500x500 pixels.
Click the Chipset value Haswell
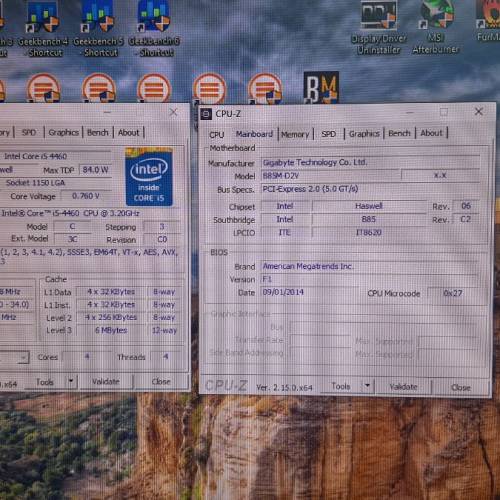tap(369, 206)
